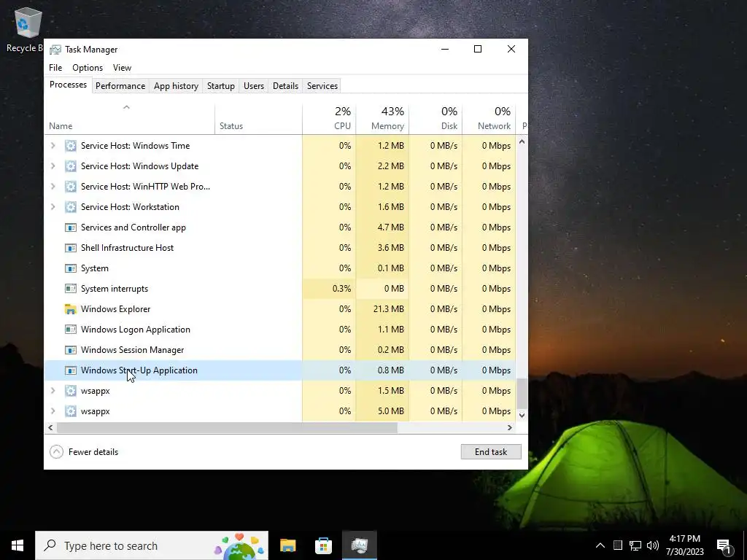Expand the first wsappx entry (1.5 MB)
The width and height of the screenshot is (747, 560).
[x=53, y=391]
